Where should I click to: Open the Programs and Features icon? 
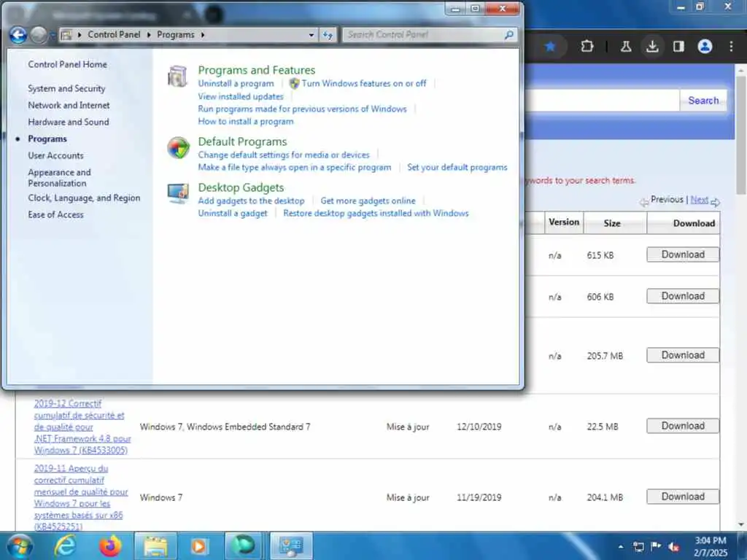coord(178,77)
